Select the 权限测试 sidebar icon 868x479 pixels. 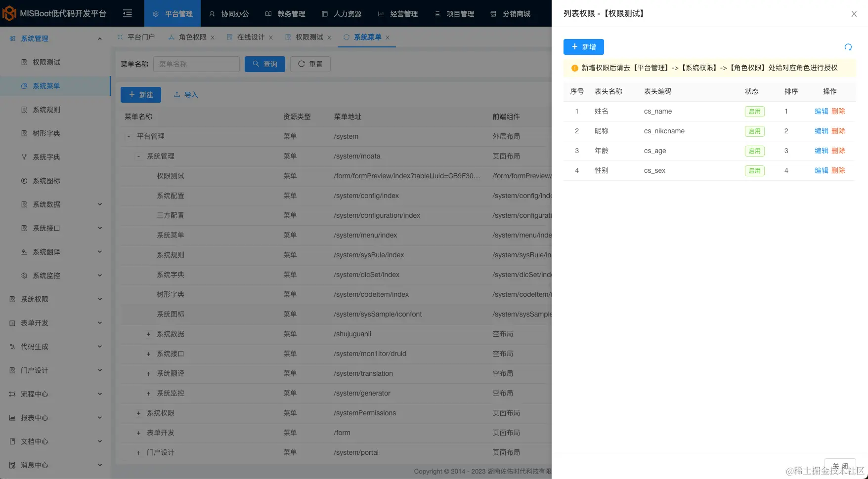click(x=24, y=62)
